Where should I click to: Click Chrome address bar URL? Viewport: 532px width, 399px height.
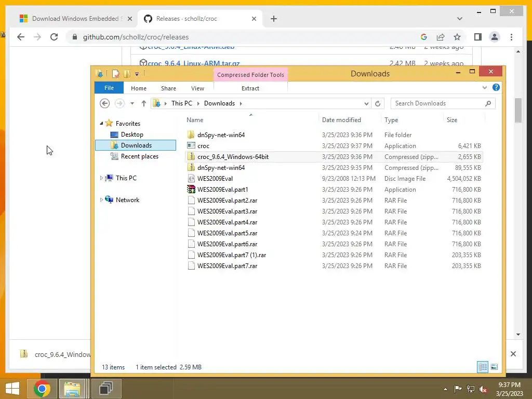pos(136,37)
